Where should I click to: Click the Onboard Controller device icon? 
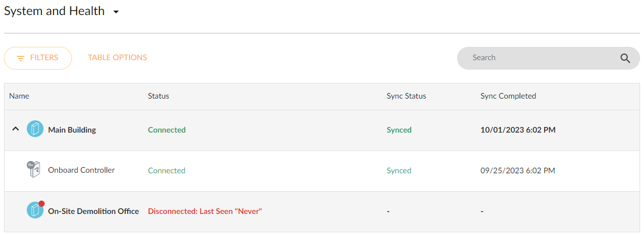point(33,170)
